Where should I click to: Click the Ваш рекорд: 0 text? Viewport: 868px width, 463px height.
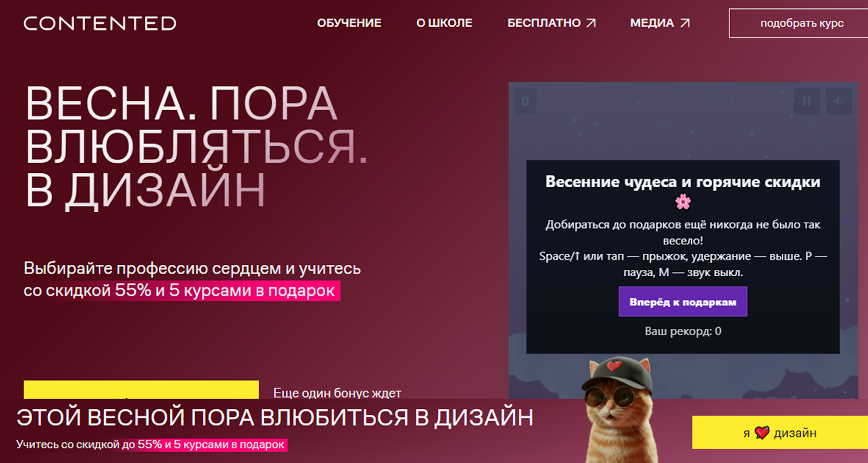click(x=683, y=331)
